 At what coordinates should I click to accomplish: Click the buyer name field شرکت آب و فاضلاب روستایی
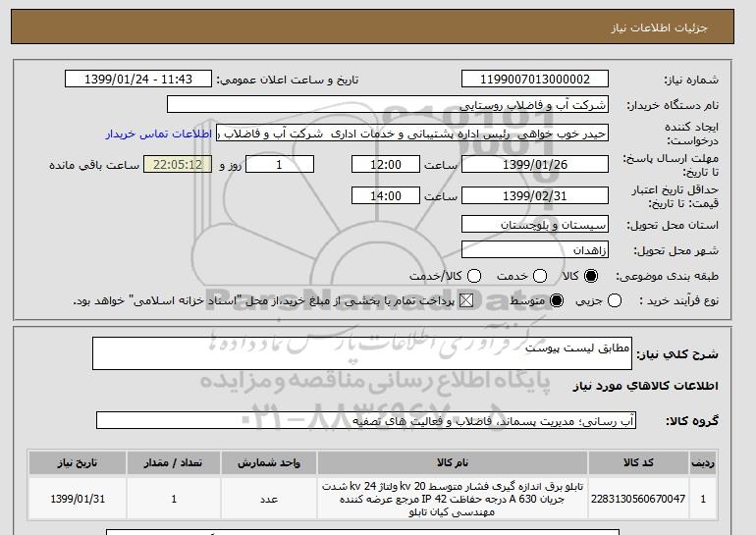coord(388,105)
